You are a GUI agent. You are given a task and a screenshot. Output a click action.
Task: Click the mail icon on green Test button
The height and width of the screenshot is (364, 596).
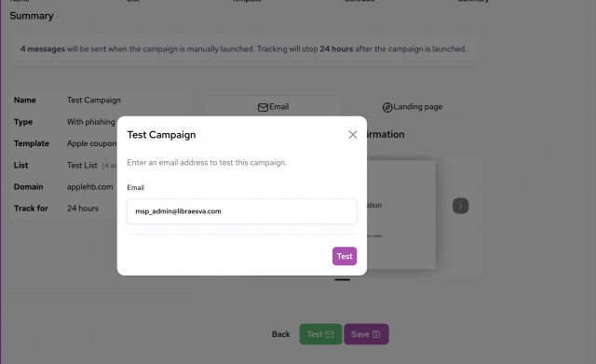tap(330, 334)
